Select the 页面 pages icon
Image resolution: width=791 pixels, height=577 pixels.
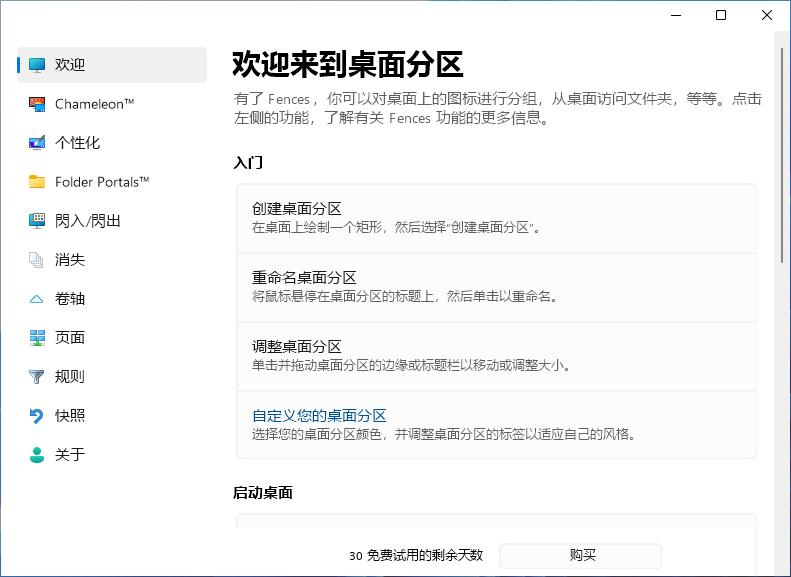(37, 338)
